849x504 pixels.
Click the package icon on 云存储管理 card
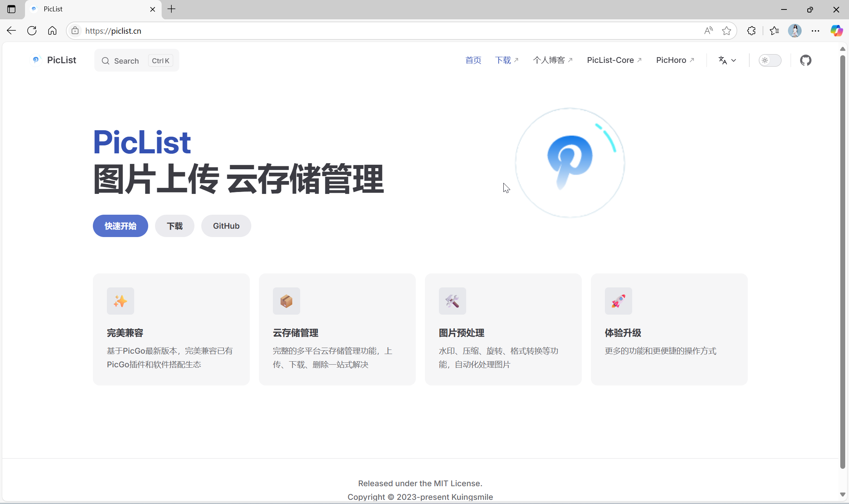(287, 301)
